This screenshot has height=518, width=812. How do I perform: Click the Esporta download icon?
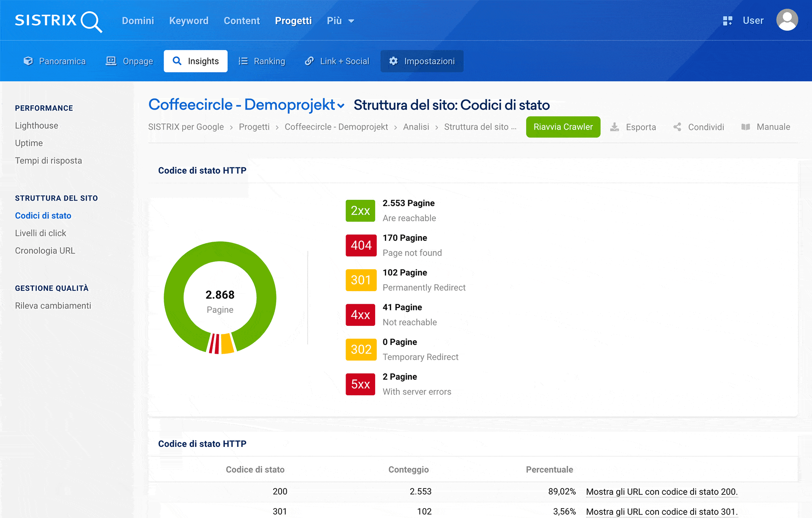point(614,127)
